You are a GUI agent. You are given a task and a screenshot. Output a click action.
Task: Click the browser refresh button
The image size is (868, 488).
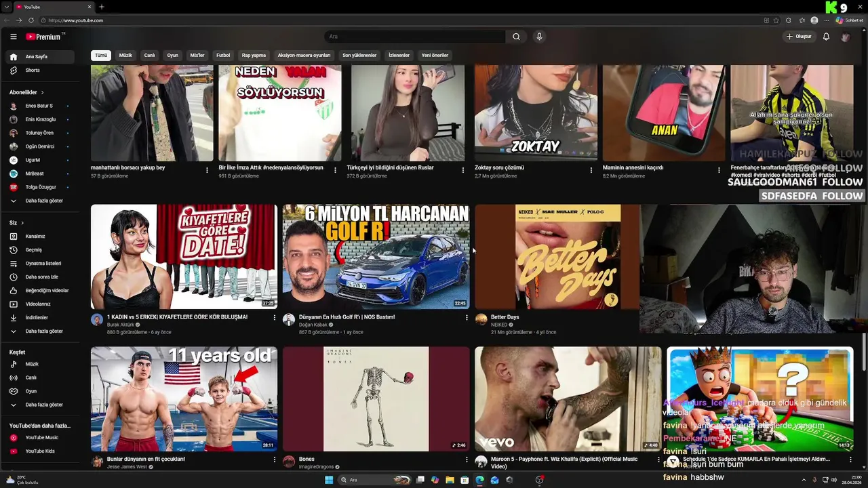point(31,20)
